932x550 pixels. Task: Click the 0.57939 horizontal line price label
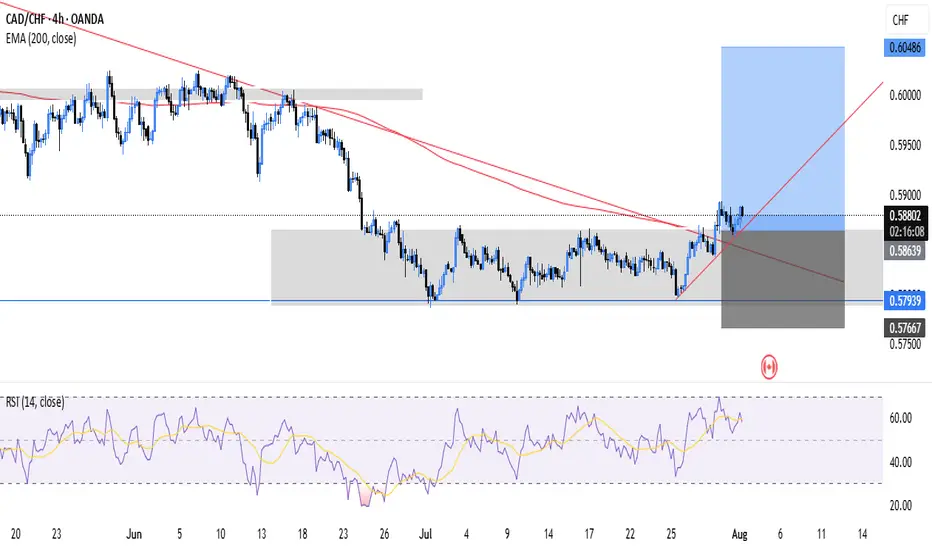(x=905, y=301)
